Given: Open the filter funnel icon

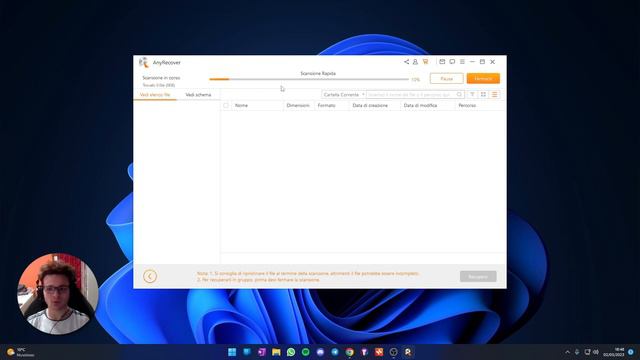Looking at the screenshot, I should [472, 95].
